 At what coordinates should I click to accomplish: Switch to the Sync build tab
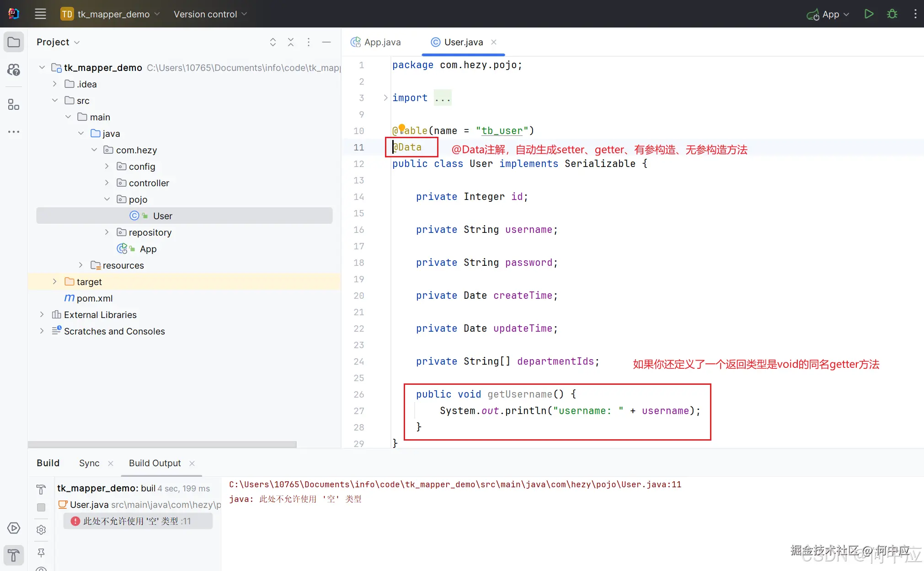(x=89, y=463)
